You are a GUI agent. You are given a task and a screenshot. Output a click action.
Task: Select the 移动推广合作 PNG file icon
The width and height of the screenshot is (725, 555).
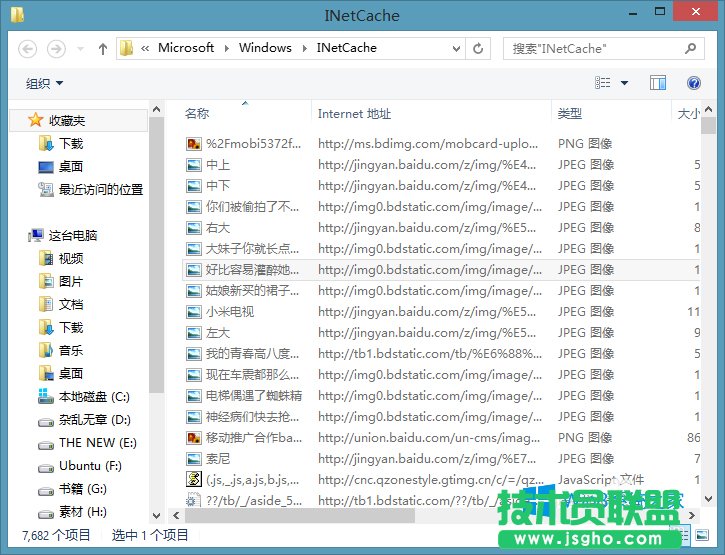tap(194, 437)
